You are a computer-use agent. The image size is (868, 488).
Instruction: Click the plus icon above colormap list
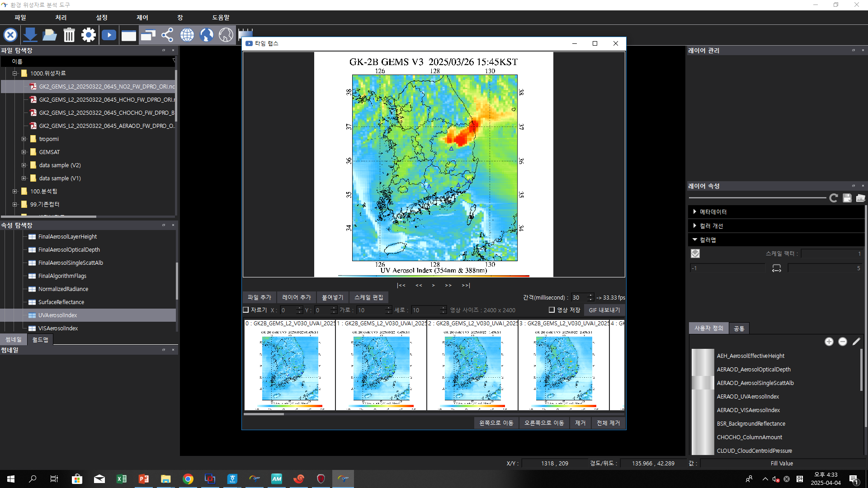pyautogui.click(x=829, y=342)
